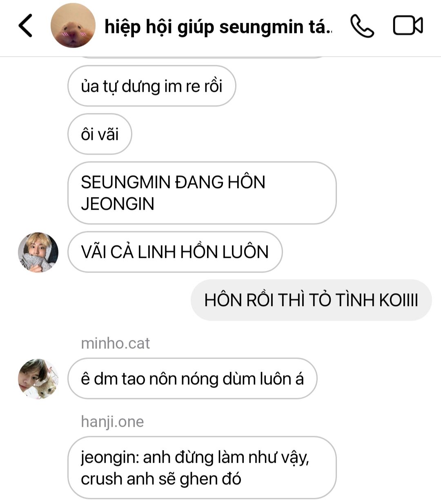The image size is (441, 504).
Task: Open the hamster group chat avatar
Action: [73, 26]
